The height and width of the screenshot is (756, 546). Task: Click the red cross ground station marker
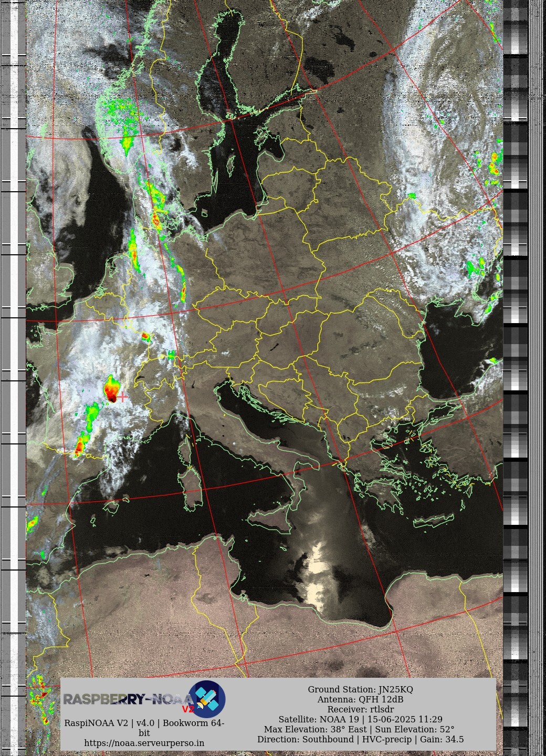tap(122, 397)
